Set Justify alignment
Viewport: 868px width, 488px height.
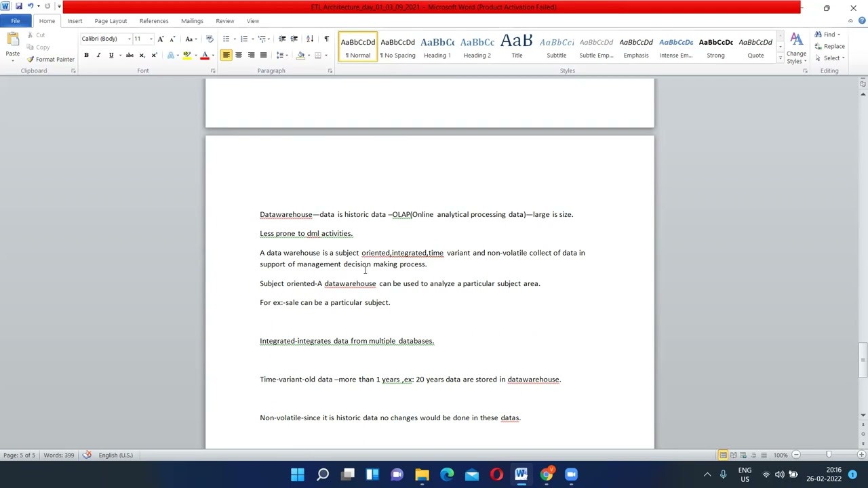[263, 55]
